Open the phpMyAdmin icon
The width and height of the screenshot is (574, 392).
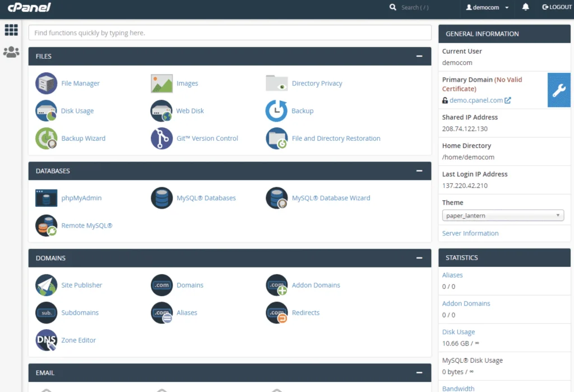tap(46, 198)
